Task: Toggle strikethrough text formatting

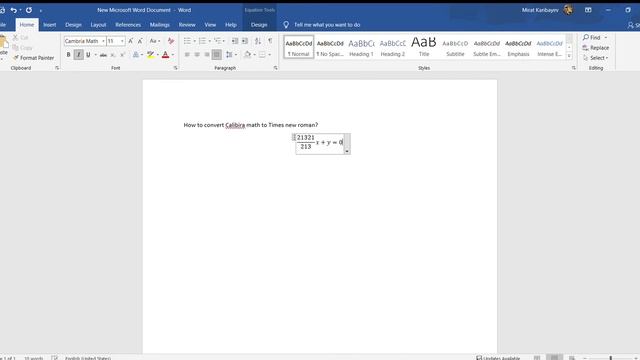Action: pyautogui.click(x=104, y=55)
